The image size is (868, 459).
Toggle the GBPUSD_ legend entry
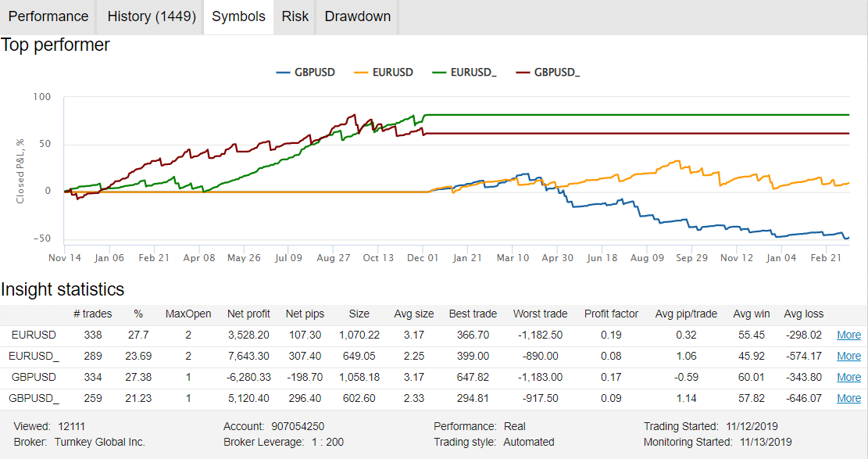click(x=556, y=71)
